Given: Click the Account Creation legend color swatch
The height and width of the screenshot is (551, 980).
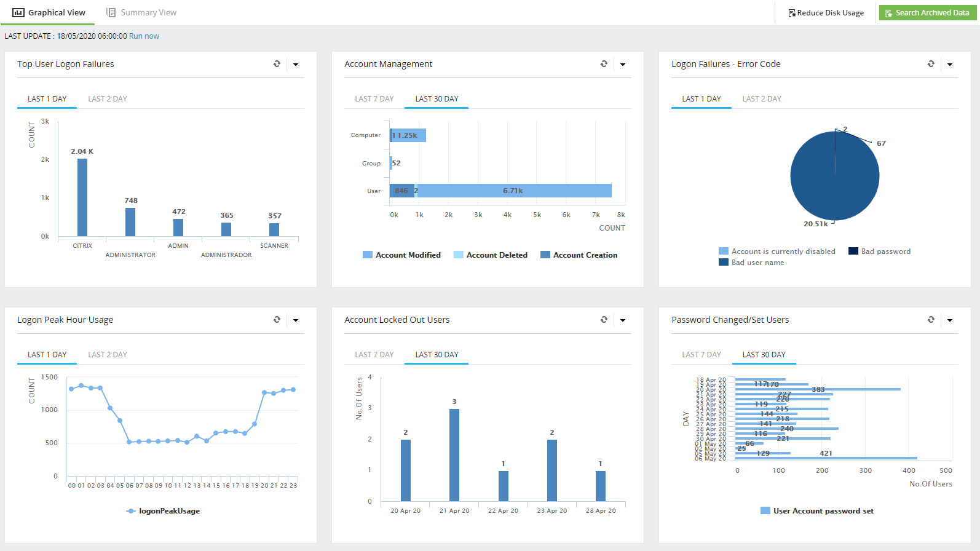Looking at the screenshot, I should pos(545,255).
